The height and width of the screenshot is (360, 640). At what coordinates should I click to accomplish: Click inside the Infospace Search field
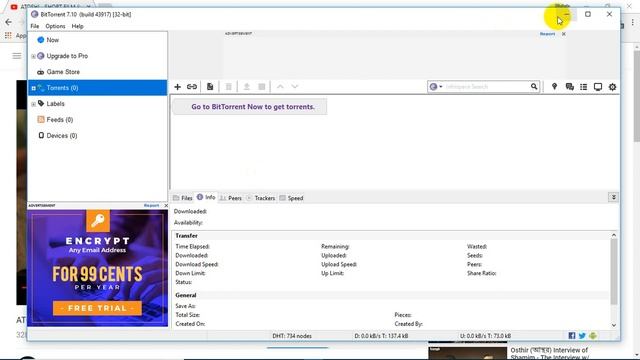(x=487, y=87)
